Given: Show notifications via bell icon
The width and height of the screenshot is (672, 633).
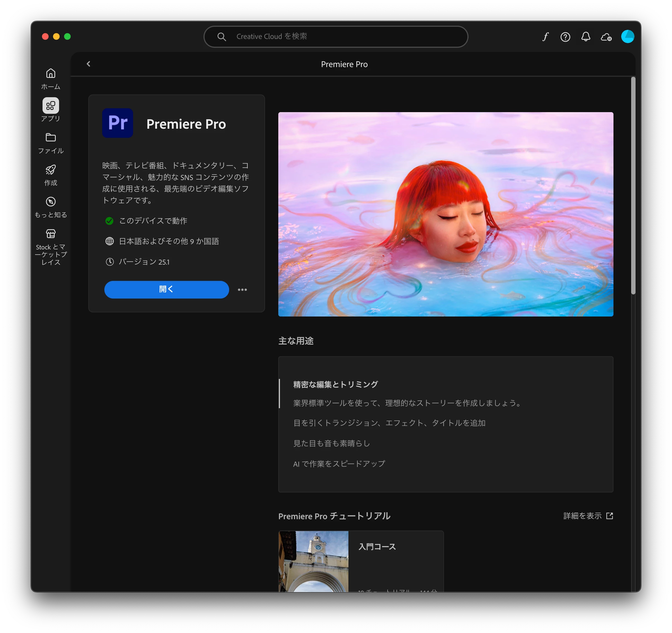Looking at the screenshot, I should click(586, 36).
